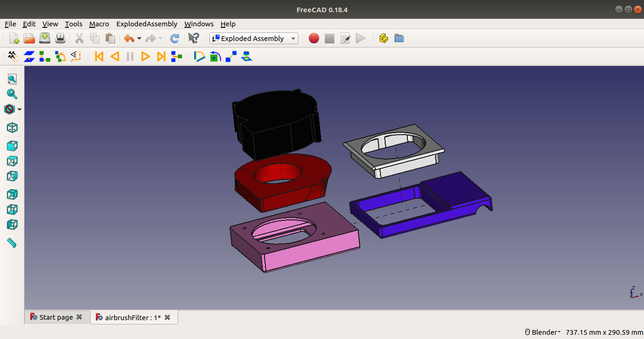This screenshot has width=644, height=339.
Task: Play the explosion animation forward
Action: coord(146,56)
